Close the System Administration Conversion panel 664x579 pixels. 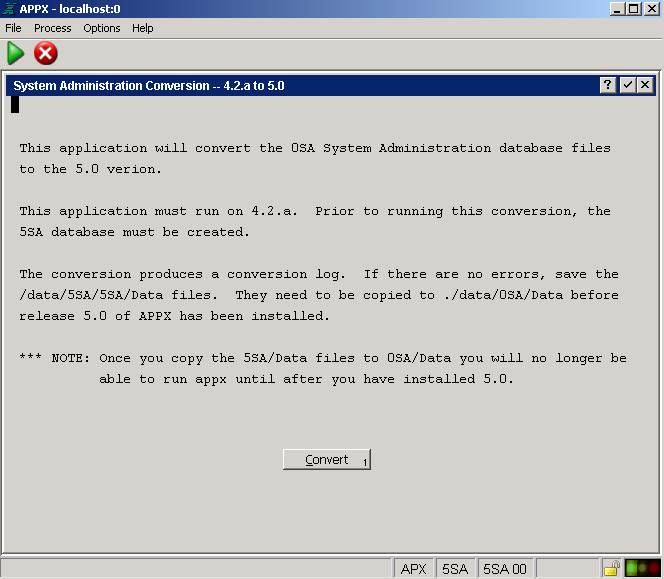[644, 86]
